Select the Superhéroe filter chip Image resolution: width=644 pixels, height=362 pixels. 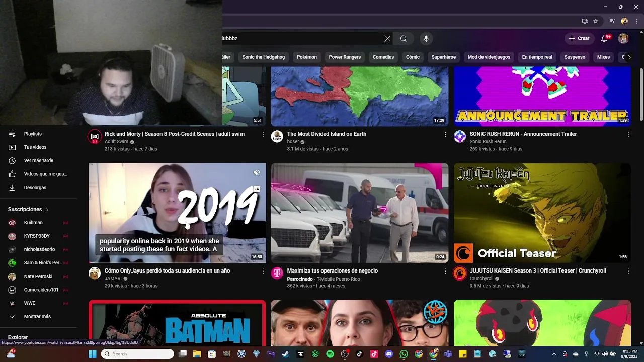point(444,57)
